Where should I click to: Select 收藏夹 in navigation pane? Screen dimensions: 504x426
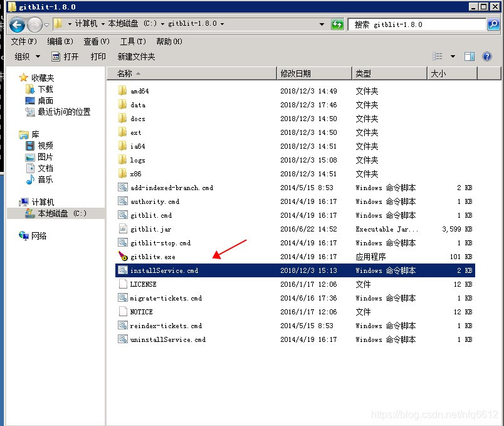point(43,78)
